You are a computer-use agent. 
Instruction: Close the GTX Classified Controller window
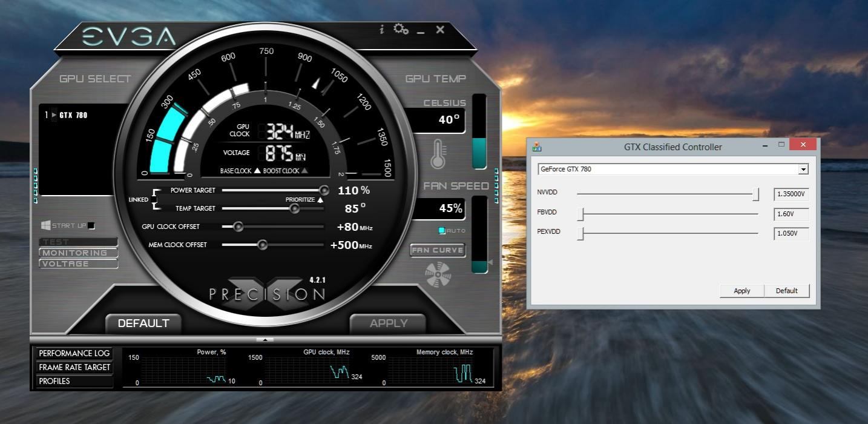803,145
